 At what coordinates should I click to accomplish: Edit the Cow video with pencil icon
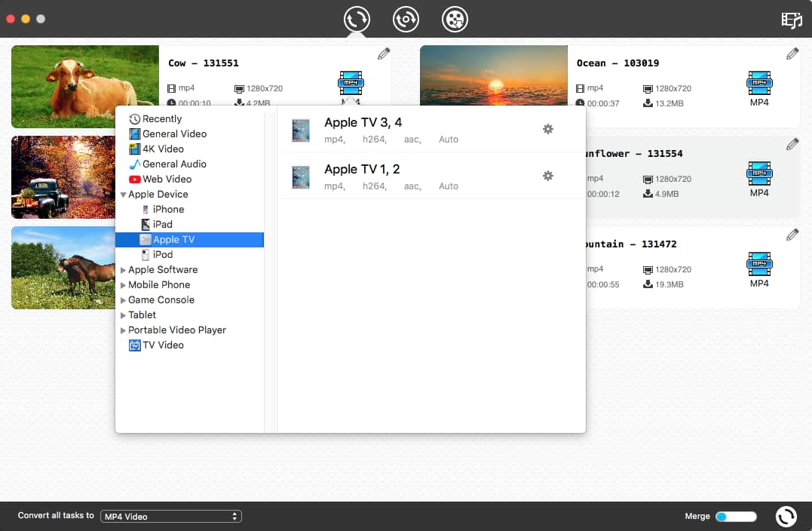[384, 54]
